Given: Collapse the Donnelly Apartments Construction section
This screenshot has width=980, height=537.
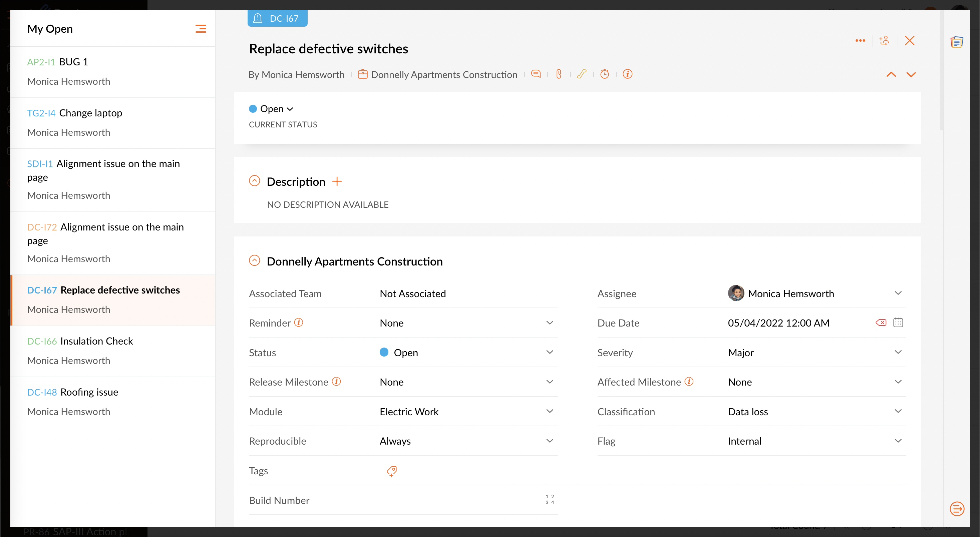Looking at the screenshot, I should 254,260.
